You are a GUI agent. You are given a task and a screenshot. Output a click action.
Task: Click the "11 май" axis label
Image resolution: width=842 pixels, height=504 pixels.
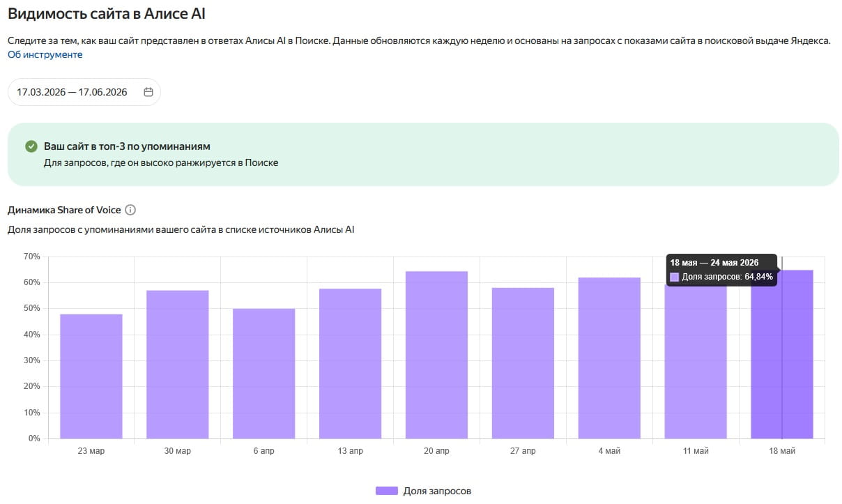[x=696, y=451]
